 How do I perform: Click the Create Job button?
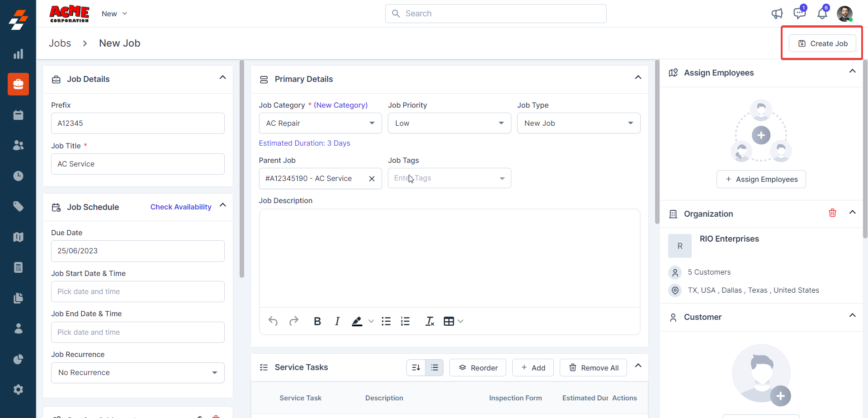(x=822, y=43)
